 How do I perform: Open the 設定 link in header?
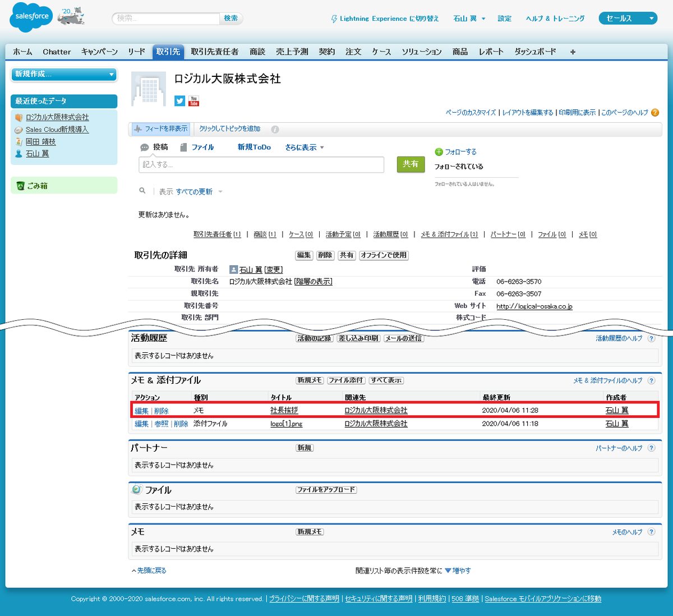(x=505, y=19)
